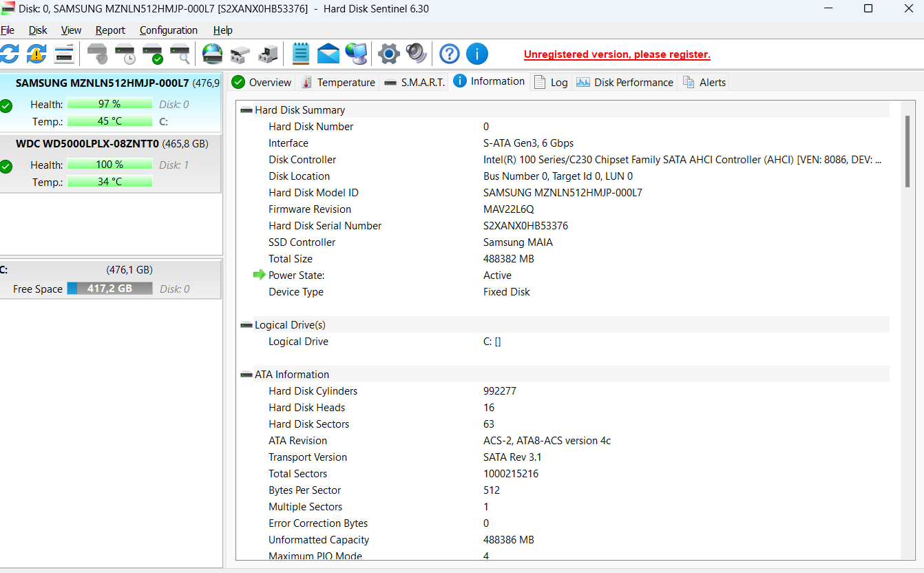This screenshot has width=924, height=573.
Task: Click the send email report icon
Action: click(x=328, y=54)
